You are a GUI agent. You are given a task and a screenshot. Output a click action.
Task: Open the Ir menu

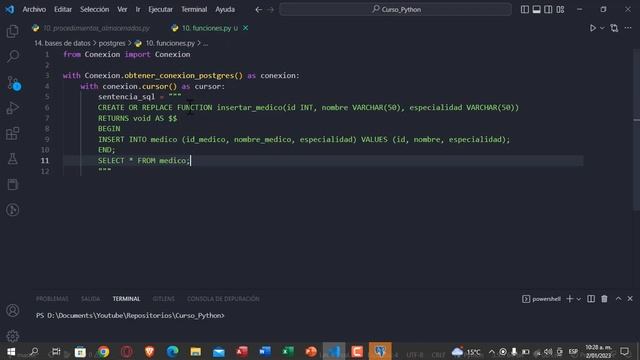138,9
